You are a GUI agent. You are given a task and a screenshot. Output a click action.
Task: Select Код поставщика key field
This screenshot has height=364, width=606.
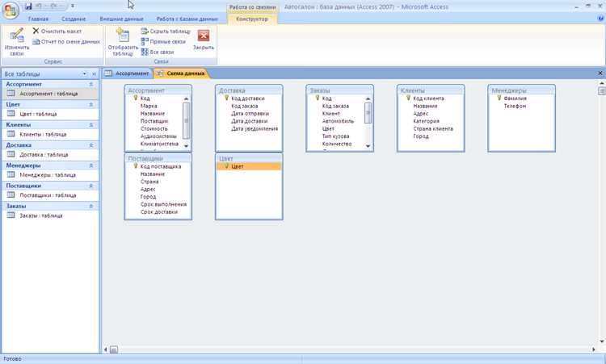click(161, 166)
